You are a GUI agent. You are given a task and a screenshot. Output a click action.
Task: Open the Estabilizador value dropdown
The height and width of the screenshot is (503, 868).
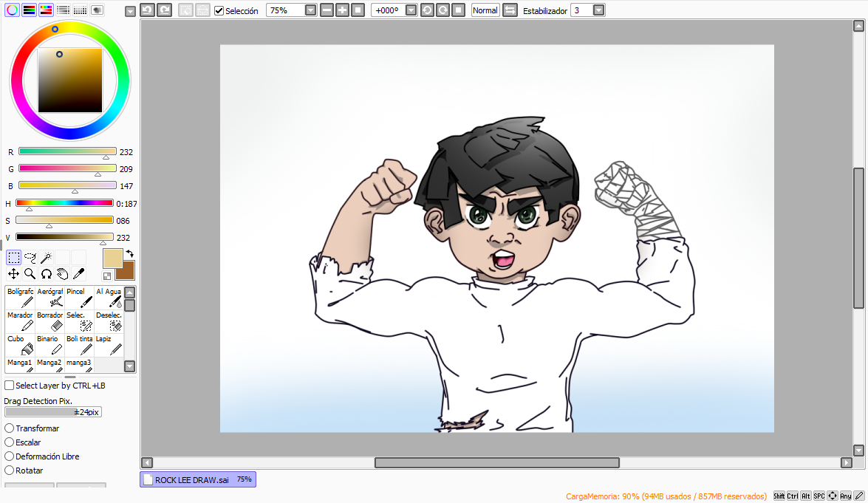(598, 10)
